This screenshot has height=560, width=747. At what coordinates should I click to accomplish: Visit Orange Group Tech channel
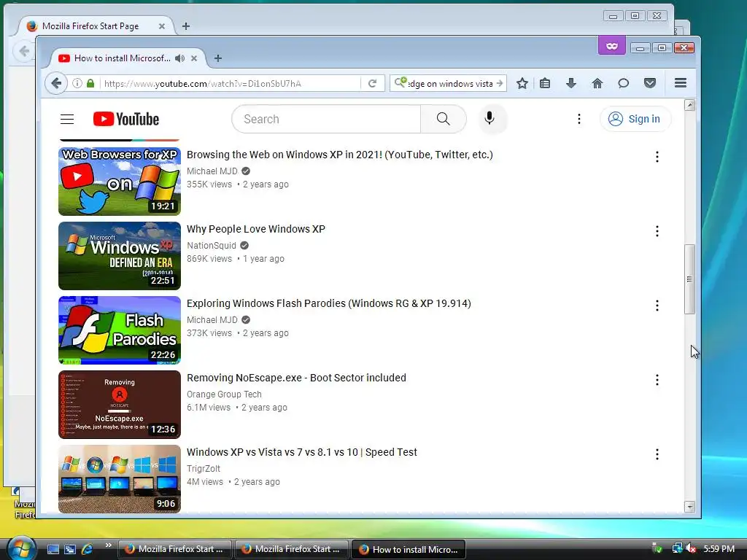pyautogui.click(x=224, y=394)
